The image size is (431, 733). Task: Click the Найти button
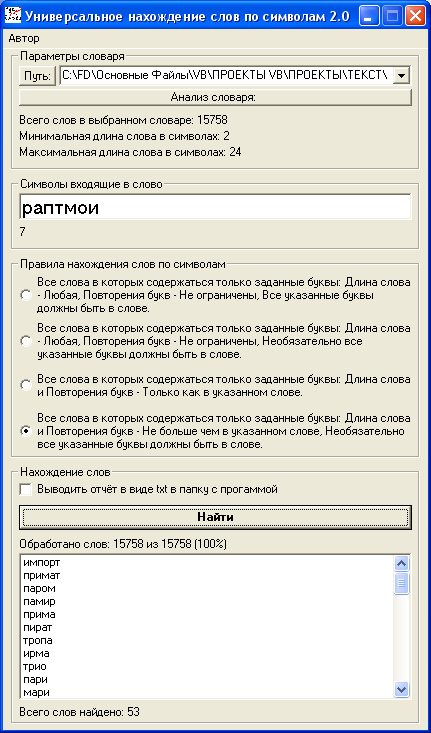(215, 517)
